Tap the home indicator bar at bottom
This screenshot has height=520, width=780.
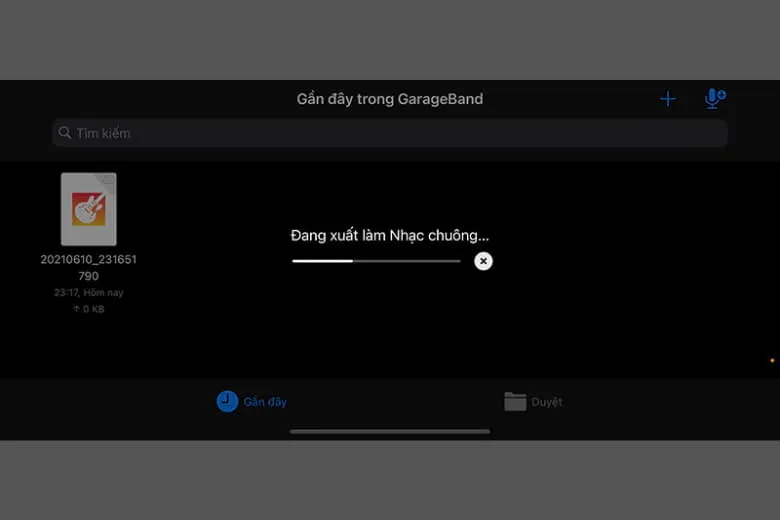pyautogui.click(x=389, y=431)
